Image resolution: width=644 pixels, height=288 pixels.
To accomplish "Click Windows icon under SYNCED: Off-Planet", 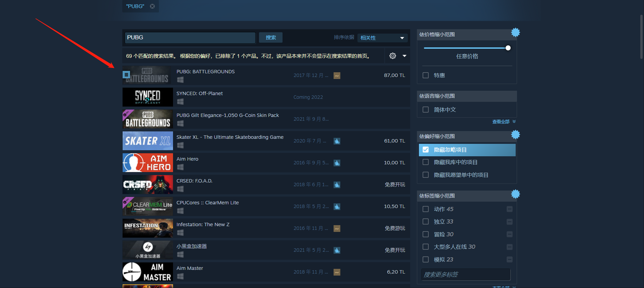I will (x=180, y=101).
